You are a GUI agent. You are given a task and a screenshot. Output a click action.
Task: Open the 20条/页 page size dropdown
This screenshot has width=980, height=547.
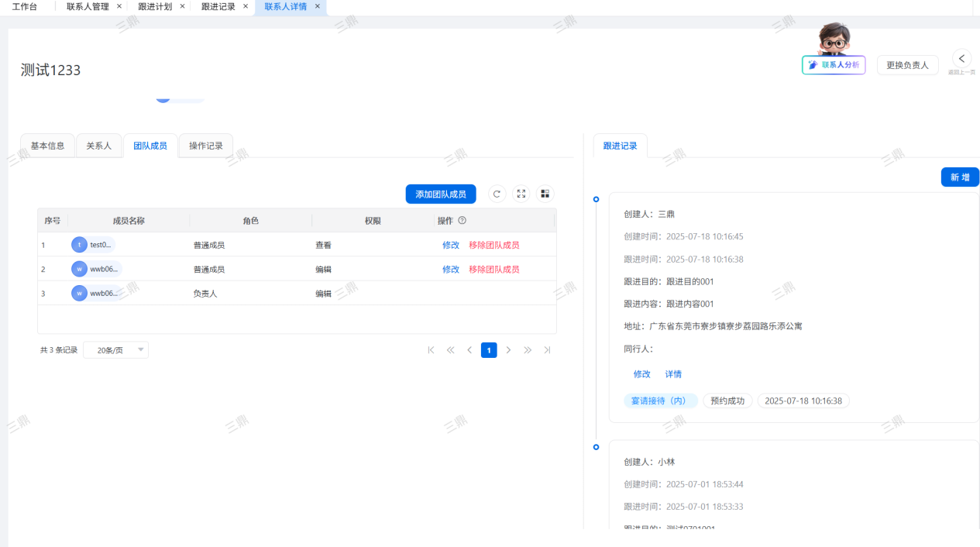pos(115,350)
